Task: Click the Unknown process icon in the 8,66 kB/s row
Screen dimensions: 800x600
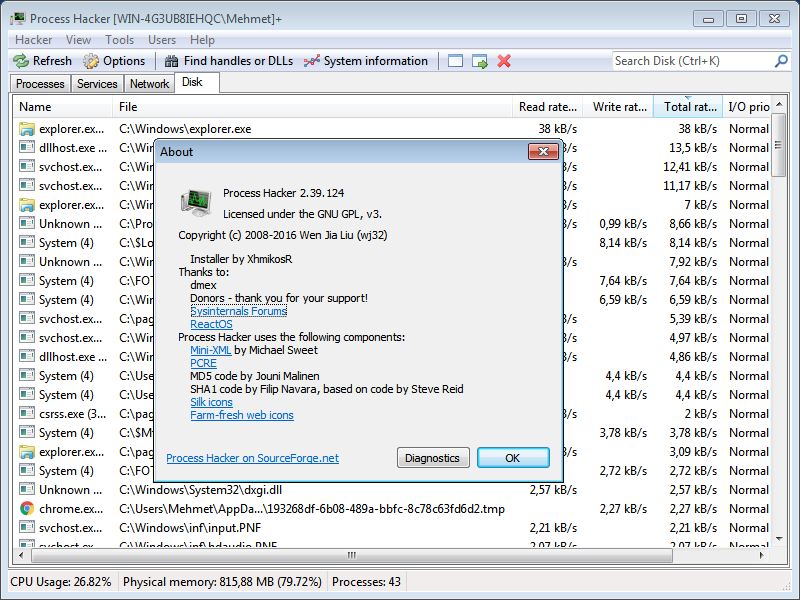Action: (x=27, y=224)
